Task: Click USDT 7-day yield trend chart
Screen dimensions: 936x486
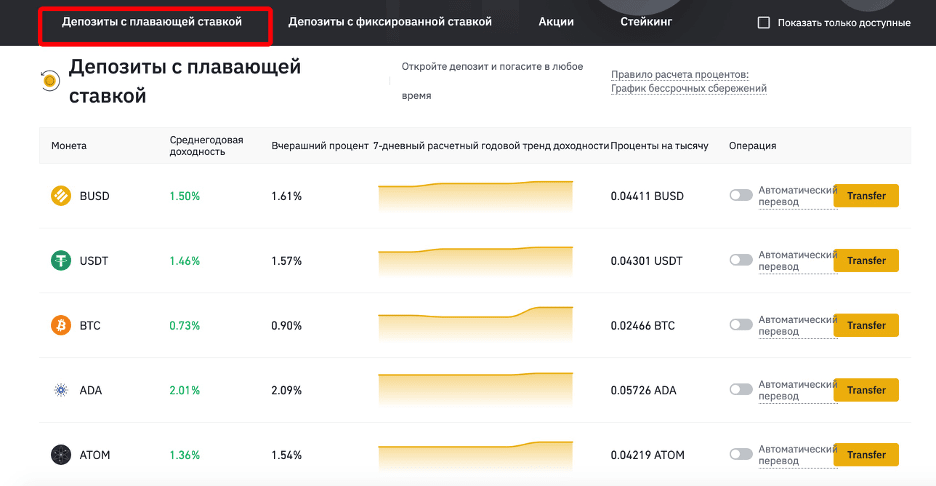Action: click(476, 261)
